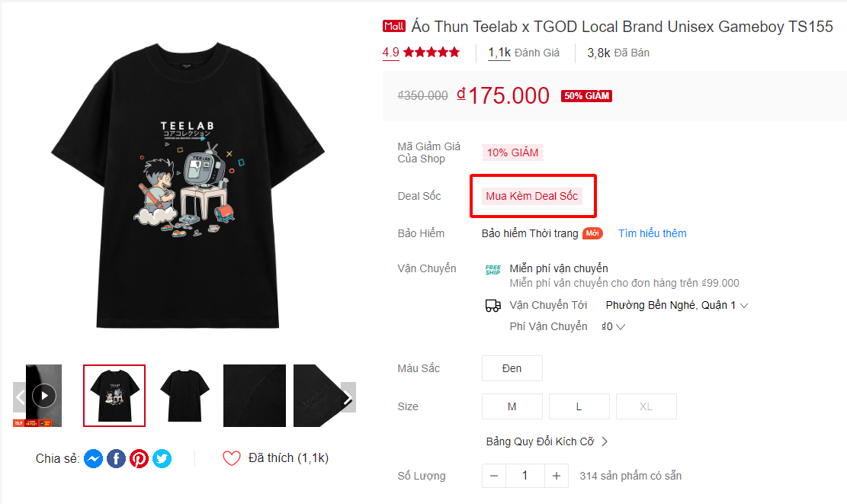
Task: Open the 'Tìm hiểu thêm' insurance link
Action: coord(652,233)
